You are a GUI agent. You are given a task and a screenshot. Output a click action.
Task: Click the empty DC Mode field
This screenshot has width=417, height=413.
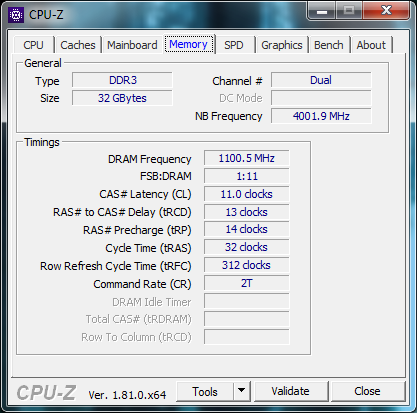[x=321, y=98]
